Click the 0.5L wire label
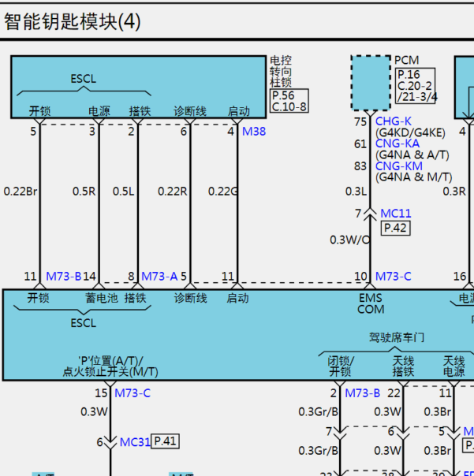This screenshot has height=476, width=474. (123, 192)
